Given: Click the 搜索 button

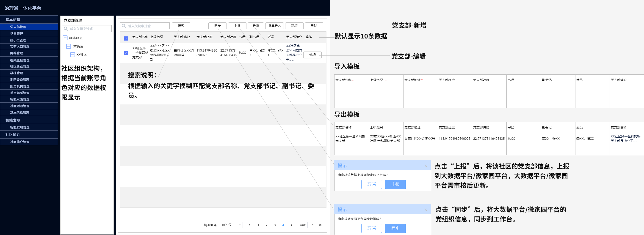Looking at the screenshot, I should click(x=181, y=26).
